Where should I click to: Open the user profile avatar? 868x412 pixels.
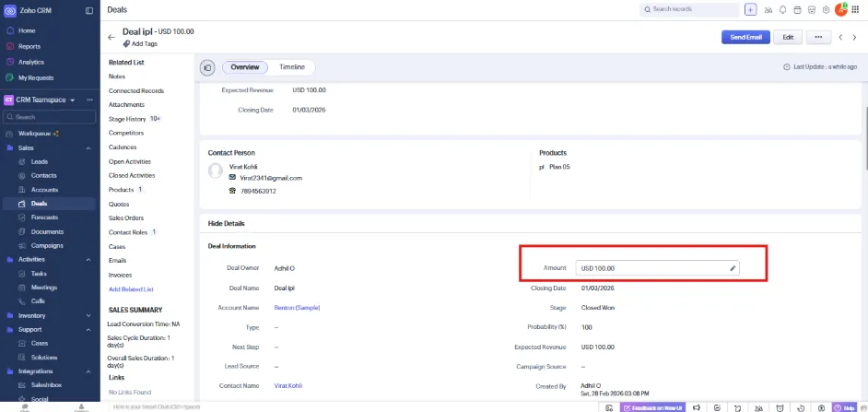841,9
